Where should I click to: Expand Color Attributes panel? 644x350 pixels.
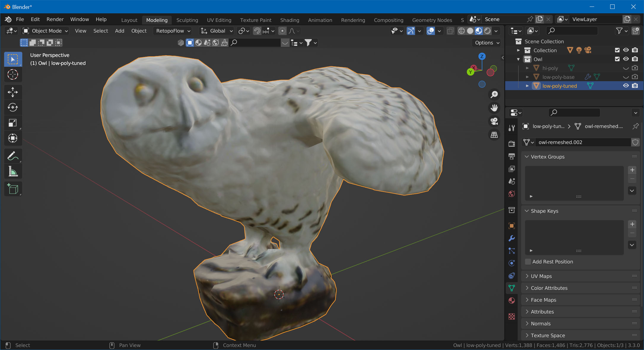[527, 288]
